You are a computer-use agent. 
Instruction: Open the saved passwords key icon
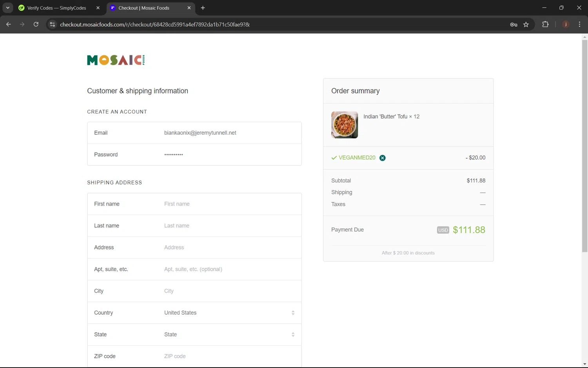[514, 24]
